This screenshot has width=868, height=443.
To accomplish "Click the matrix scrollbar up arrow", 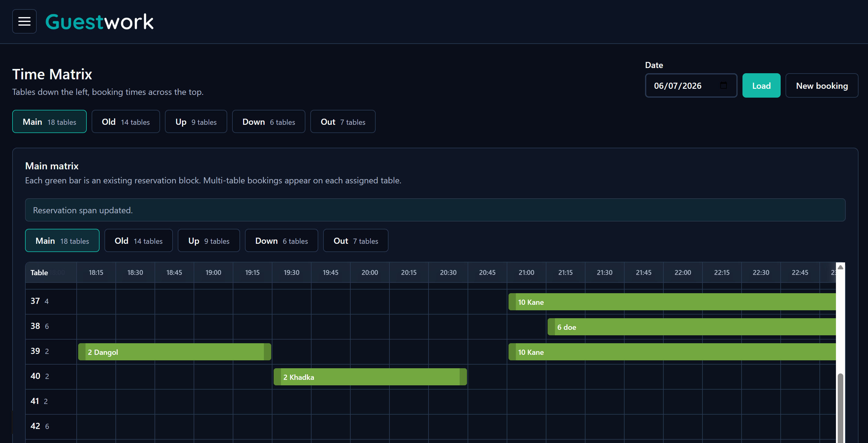I will 840,267.
